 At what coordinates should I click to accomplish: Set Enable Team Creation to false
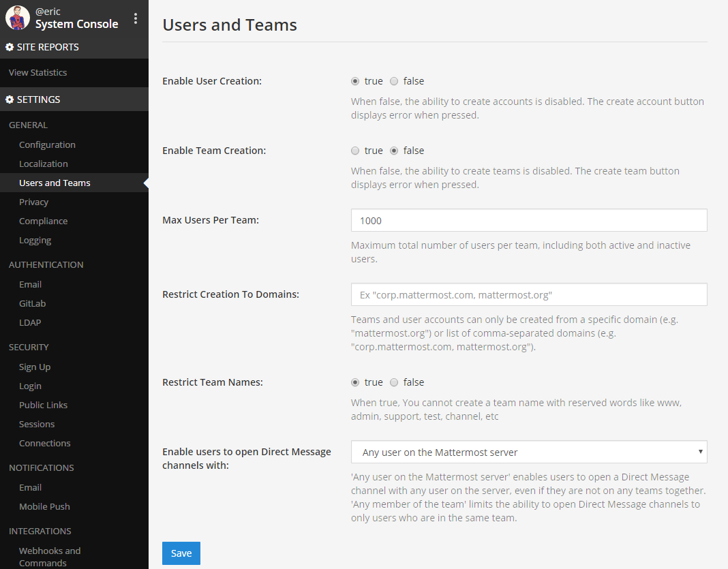pos(394,151)
